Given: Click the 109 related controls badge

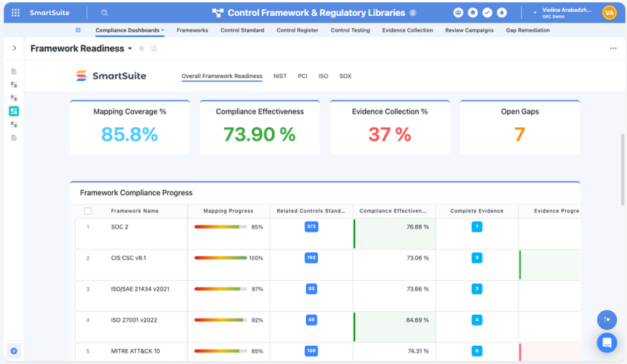Looking at the screenshot, I should [x=311, y=351].
